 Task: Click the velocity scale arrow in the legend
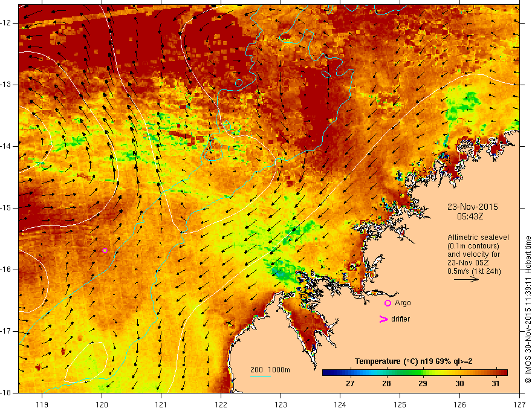[466, 280]
